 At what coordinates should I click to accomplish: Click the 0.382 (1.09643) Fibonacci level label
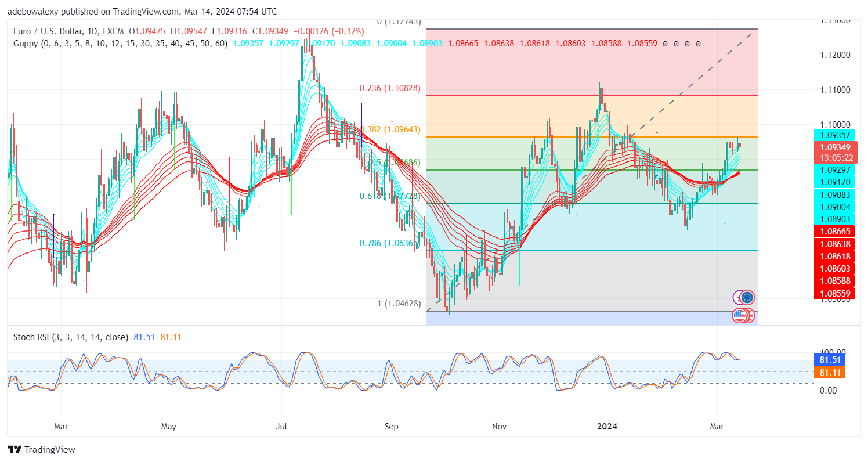(x=390, y=129)
